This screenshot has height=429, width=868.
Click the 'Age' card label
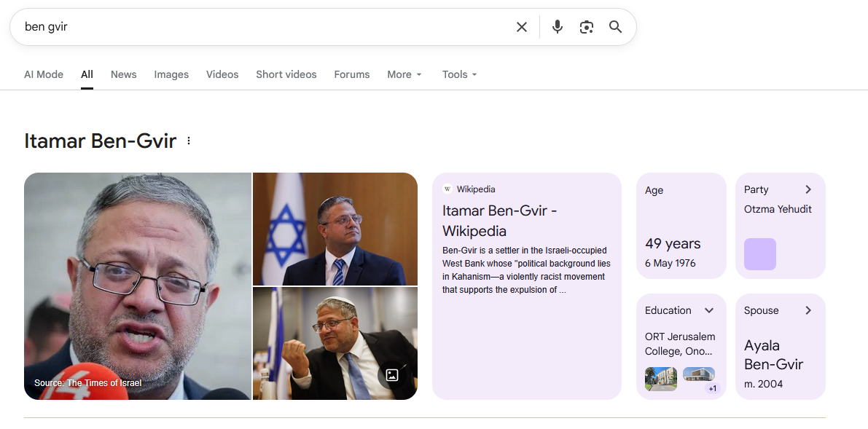[x=654, y=190]
